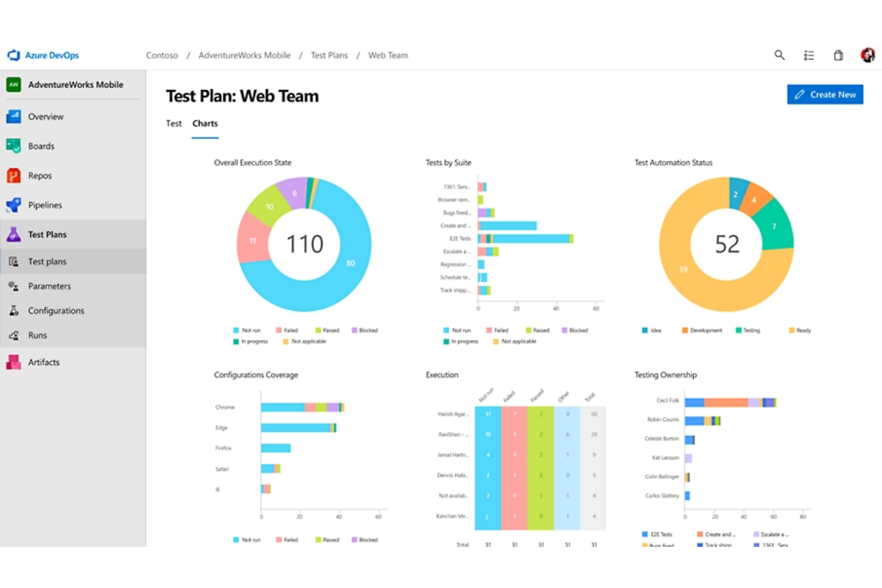Click the Test Plans flask icon
The image size is (882, 588).
14,234
